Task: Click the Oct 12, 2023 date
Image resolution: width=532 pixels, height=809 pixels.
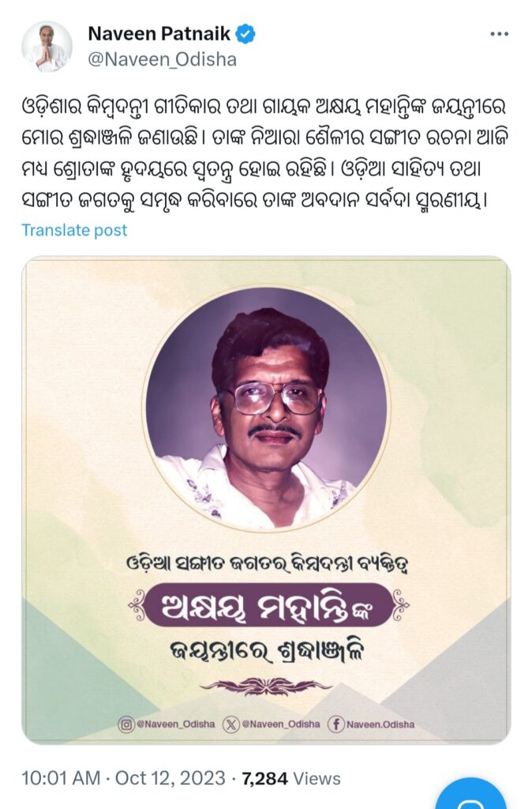Action: coord(170,778)
